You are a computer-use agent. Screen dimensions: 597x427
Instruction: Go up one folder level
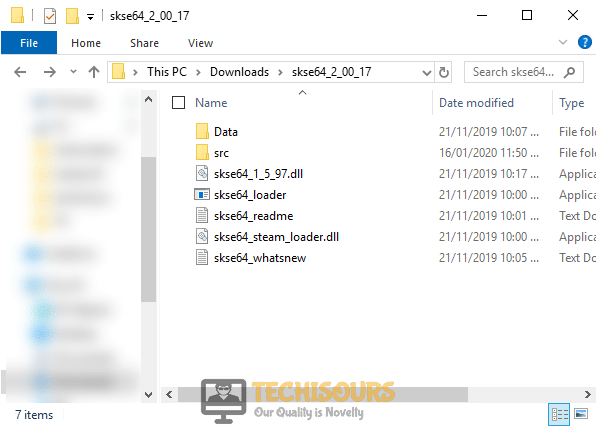coord(94,72)
